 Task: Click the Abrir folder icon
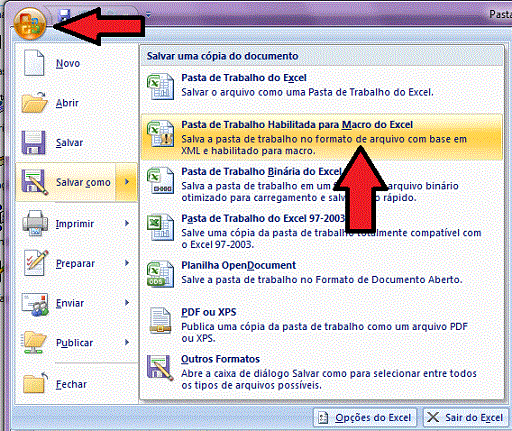pyautogui.click(x=34, y=102)
